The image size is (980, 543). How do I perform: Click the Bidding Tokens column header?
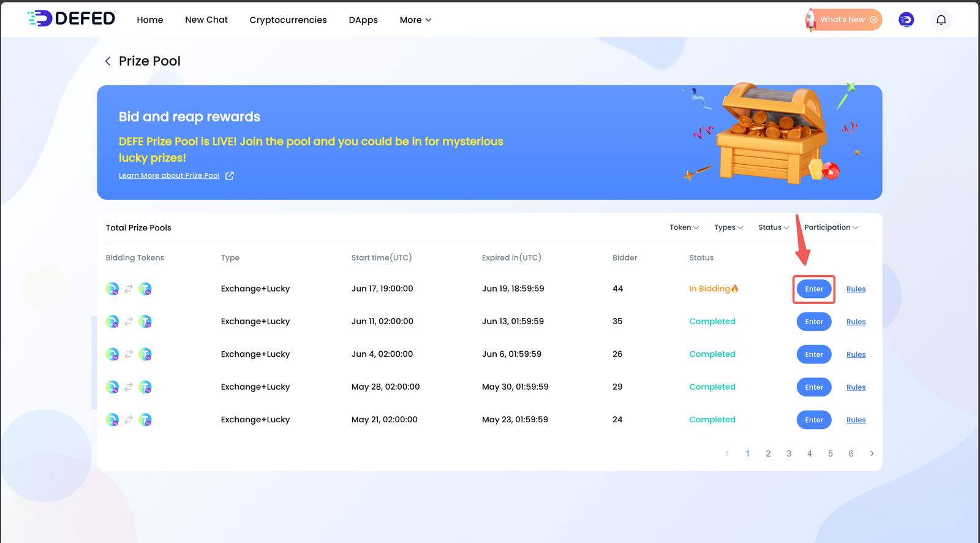pos(135,257)
